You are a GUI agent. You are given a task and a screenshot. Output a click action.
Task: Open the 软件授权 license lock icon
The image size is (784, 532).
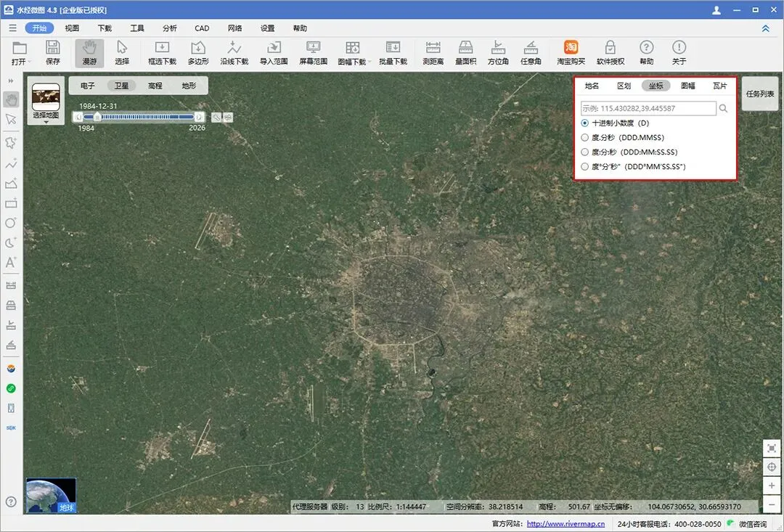[610, 53]
